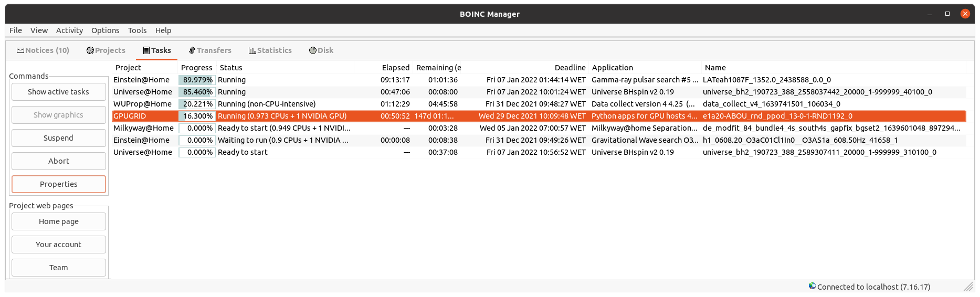Click deadline Wed 29 Dec 2021 10:09:48 WET
The height and width of the screenshot is (297, 980).
pyautogui.click(x=532, y=116)
